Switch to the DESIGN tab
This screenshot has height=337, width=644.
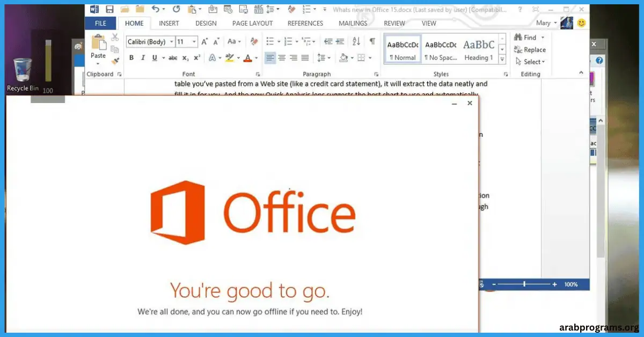click(x=206, y=23)
